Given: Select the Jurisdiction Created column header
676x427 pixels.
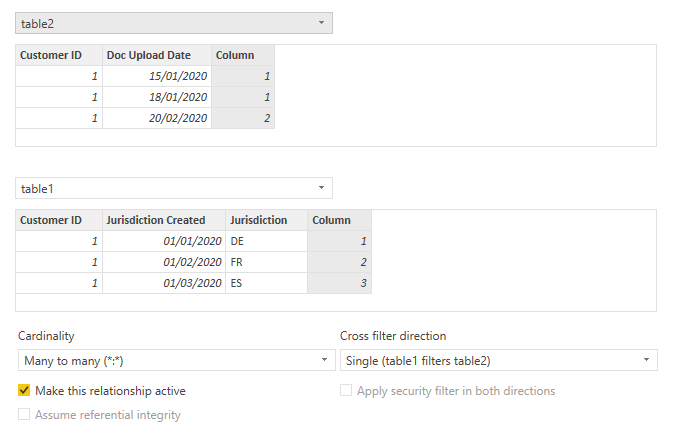Looking at the screenshot, I should 164,220.
